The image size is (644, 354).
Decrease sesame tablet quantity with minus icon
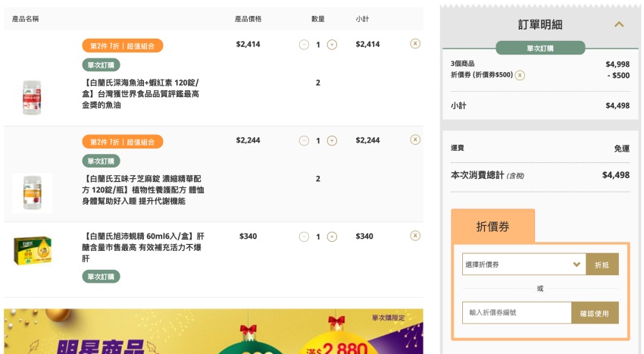(304, 140)
